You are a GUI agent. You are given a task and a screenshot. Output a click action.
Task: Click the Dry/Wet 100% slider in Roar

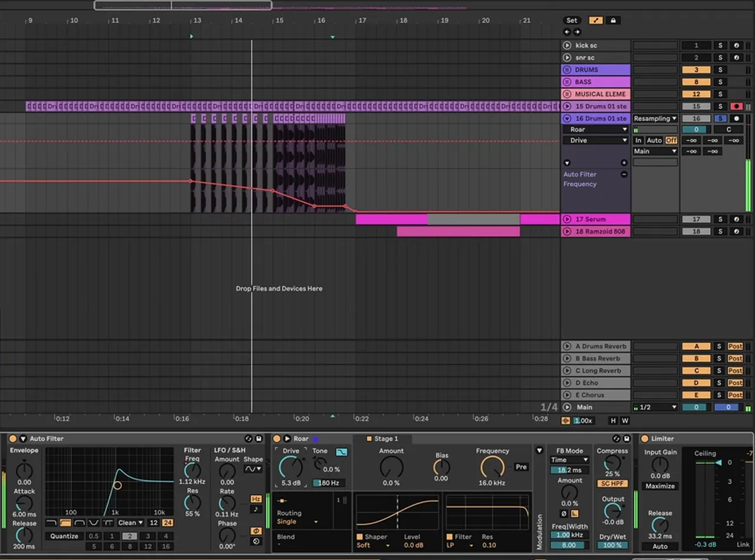click(x=613, y=545)
